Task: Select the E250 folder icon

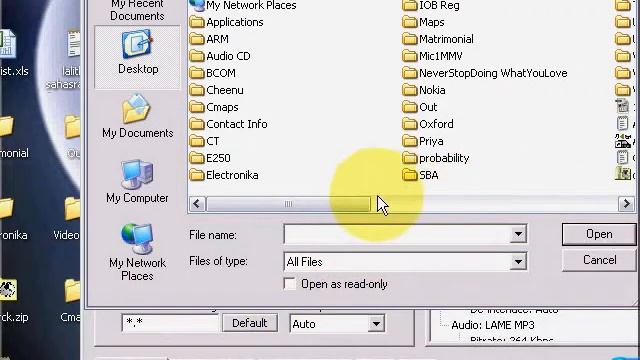Action: coord(197,158)
